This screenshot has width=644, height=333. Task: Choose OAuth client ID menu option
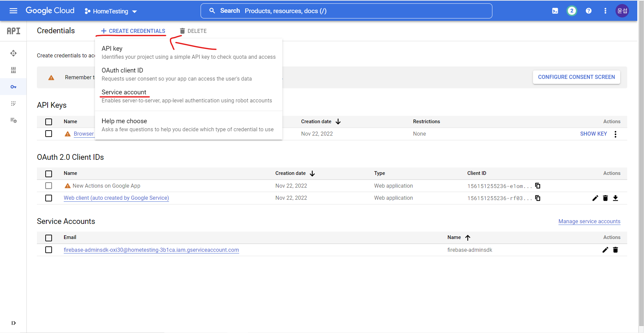tap(189, 74)
